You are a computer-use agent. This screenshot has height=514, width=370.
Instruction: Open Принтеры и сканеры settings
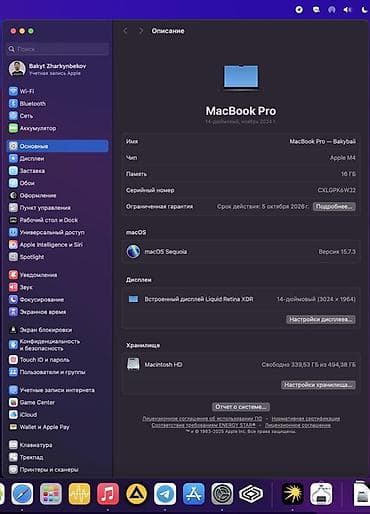[x=57, y=470]
